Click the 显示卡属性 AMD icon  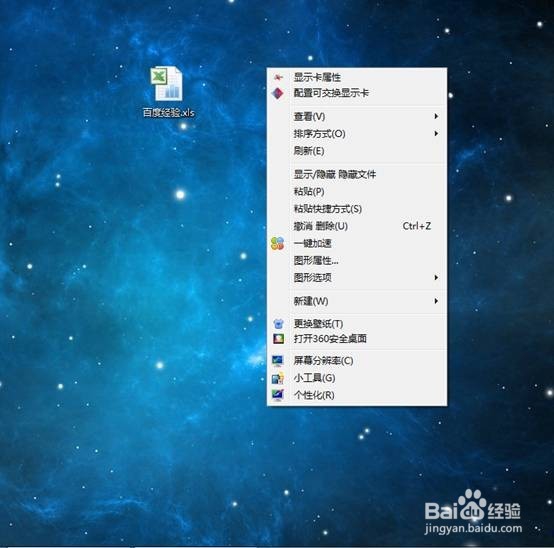tap(278, 77)
